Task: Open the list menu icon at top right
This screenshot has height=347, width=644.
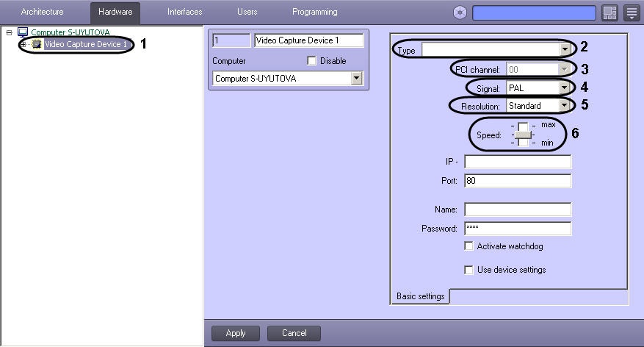Action: point(632,12)
